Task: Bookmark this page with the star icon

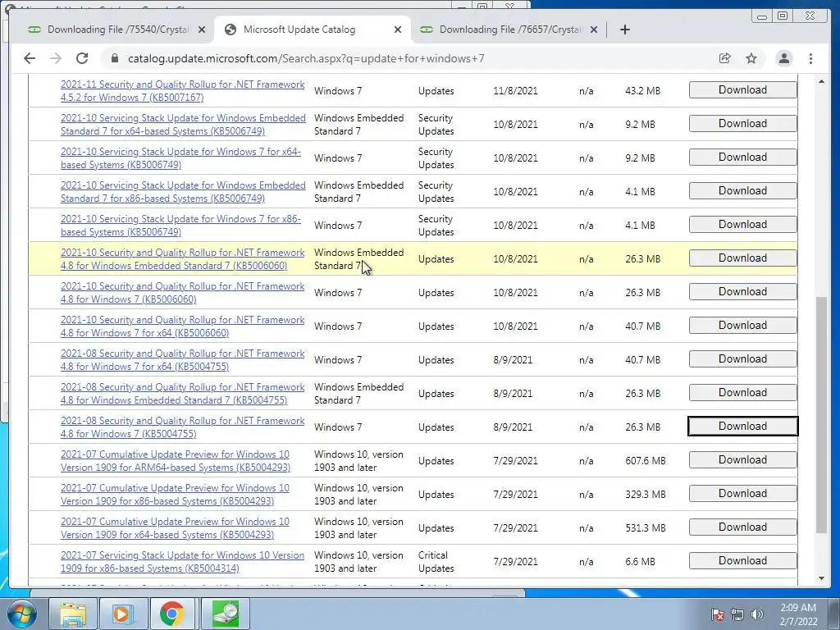Action: (751, 58)
